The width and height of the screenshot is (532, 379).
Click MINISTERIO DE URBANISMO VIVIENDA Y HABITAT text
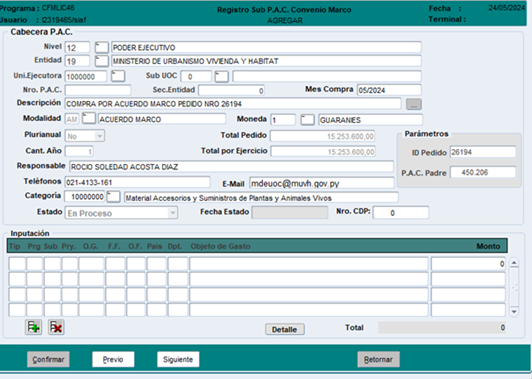(195, 61)
